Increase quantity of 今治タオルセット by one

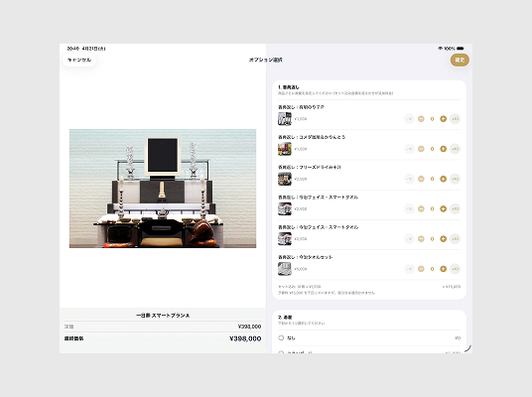click(x=443, y=269)
